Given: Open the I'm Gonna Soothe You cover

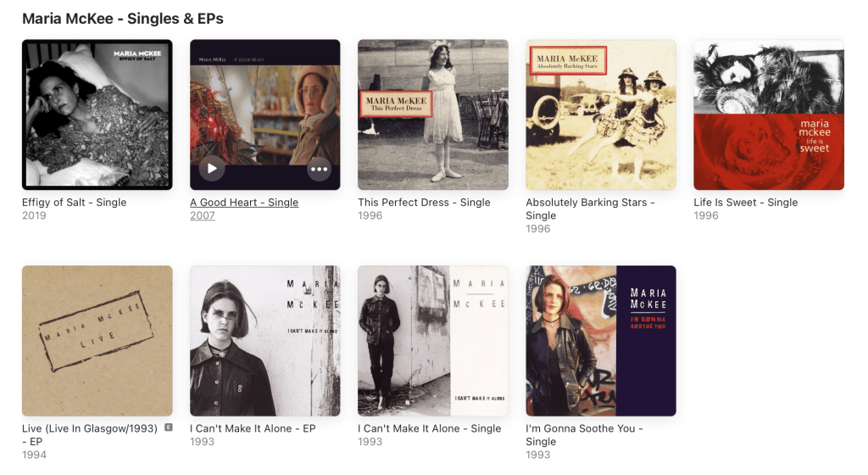Looking at the screenshot, I should pyautogui.click(x=601, y=341).
